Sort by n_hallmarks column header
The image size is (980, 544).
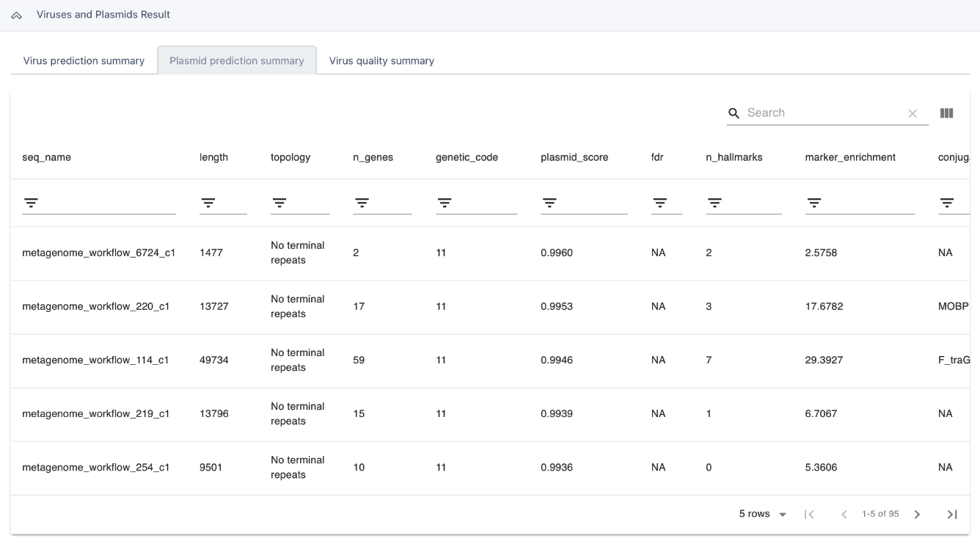click(x=734, y=157)
